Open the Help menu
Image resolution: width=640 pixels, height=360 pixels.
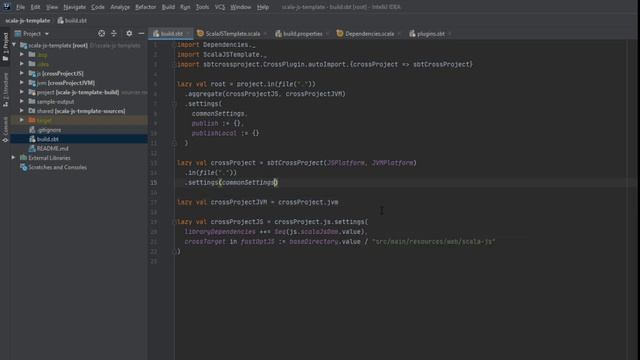point(263,7)
